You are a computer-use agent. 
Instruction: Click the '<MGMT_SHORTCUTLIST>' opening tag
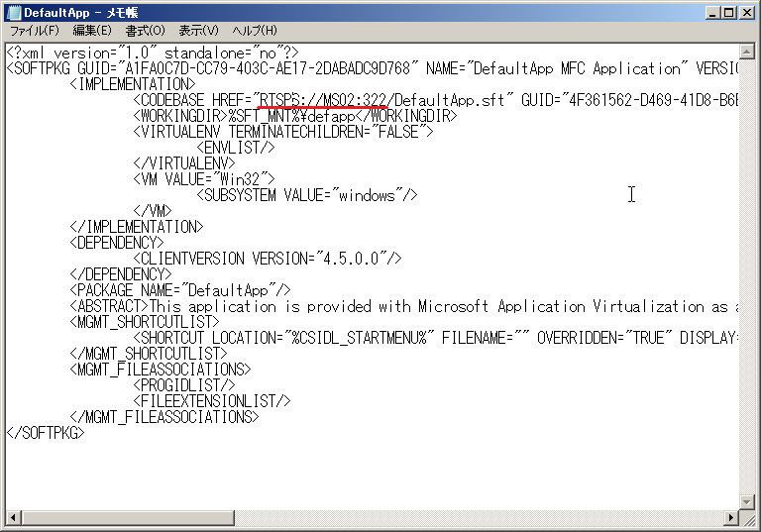(x=145, y=322)
